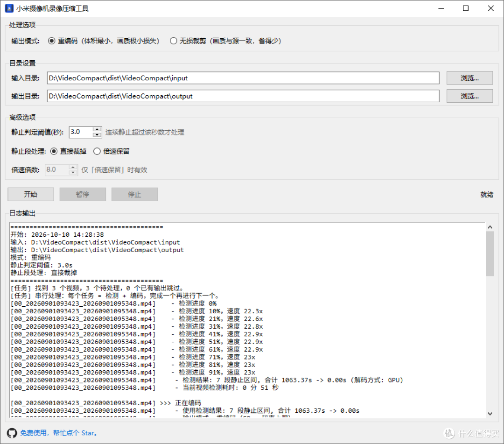Click the log line with 检测结果: 7 段静止区间
Screen dimensions: 504x444
pos(207,380)
